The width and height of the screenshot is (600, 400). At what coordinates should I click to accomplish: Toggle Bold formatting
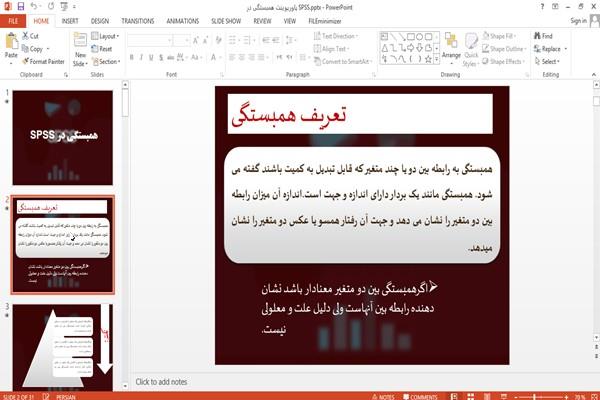click(132, 57)
